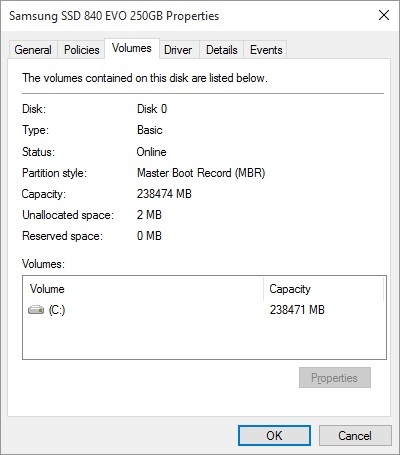The height and width of the screenshot is (455, 400).
Task: Click empty area in the Volumes list box
Action: tap(204, 338)
